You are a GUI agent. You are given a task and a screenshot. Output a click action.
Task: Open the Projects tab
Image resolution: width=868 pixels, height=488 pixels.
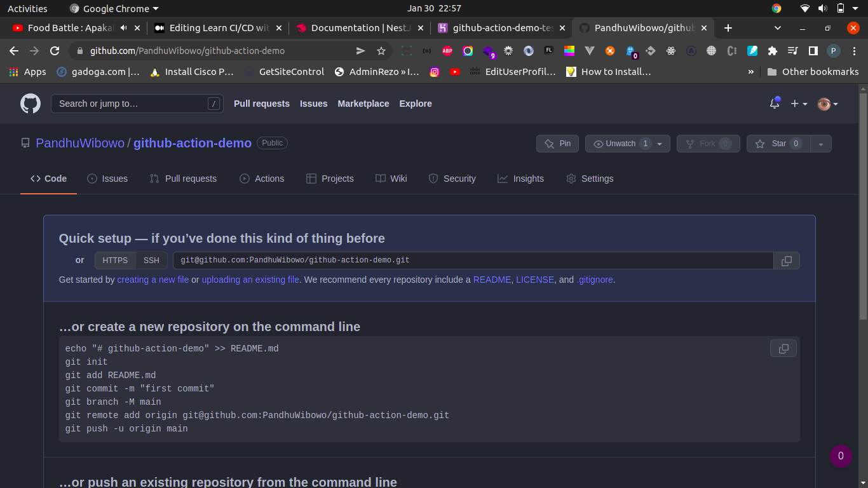click(x=330, y=179)
